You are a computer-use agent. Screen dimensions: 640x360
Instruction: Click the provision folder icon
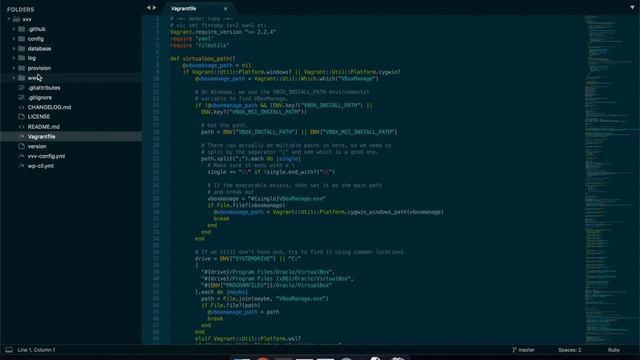click(x=22, y=68)
